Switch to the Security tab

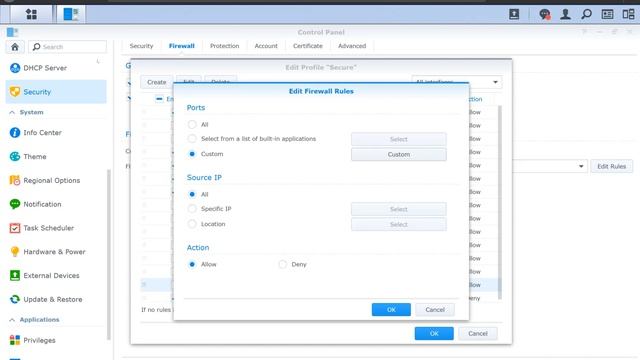pos(141,46)
